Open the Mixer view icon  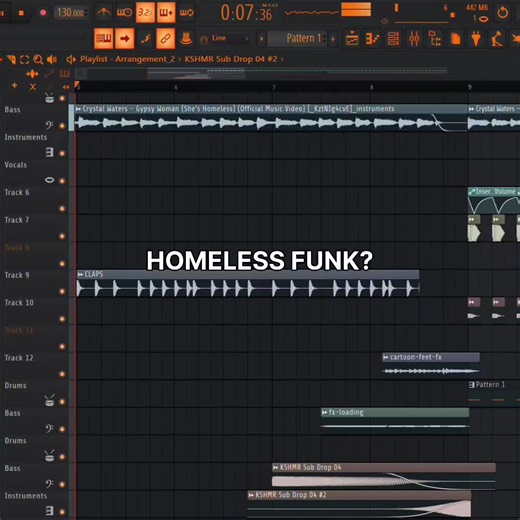point(414,39)
